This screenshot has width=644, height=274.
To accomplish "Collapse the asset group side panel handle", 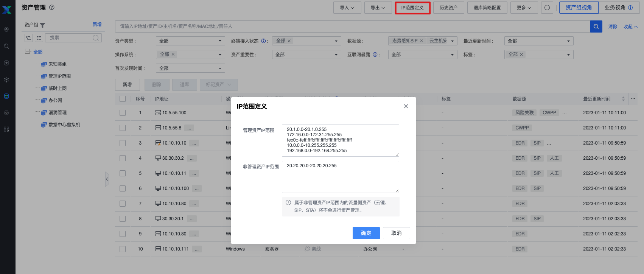I will pos(107,179).
